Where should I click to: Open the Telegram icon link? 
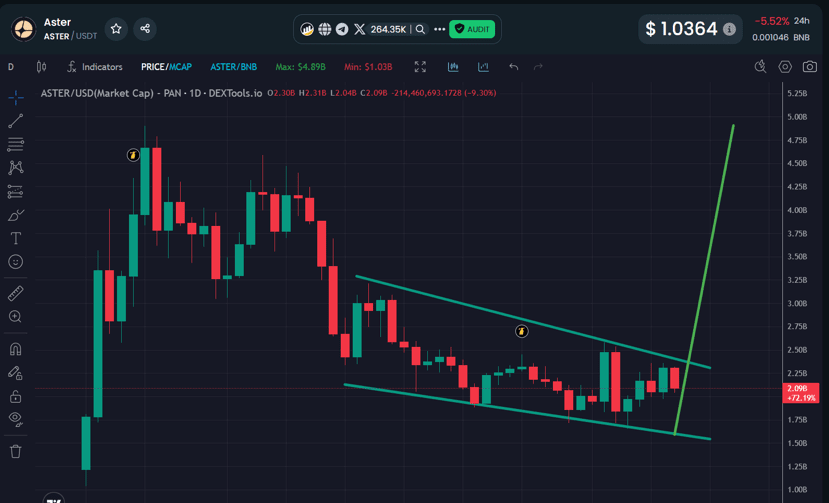[x=342, y=29]
